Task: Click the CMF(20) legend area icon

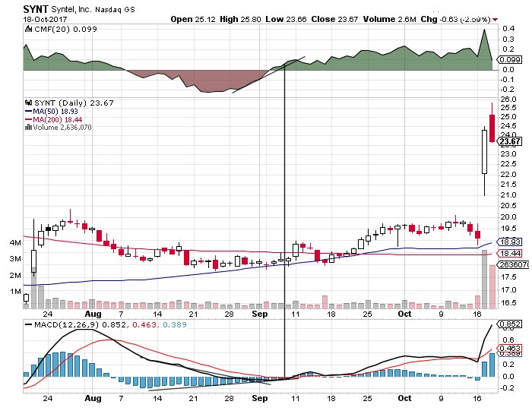Action: click(29, 30)
